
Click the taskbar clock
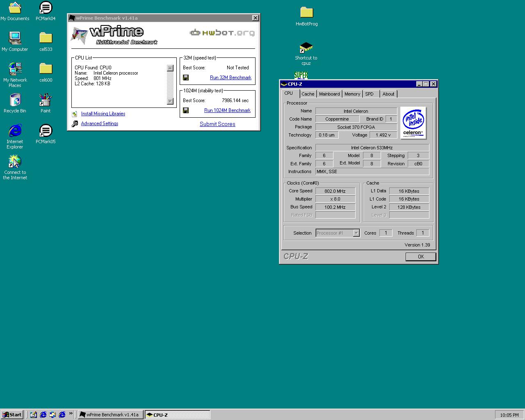point(509,415)
